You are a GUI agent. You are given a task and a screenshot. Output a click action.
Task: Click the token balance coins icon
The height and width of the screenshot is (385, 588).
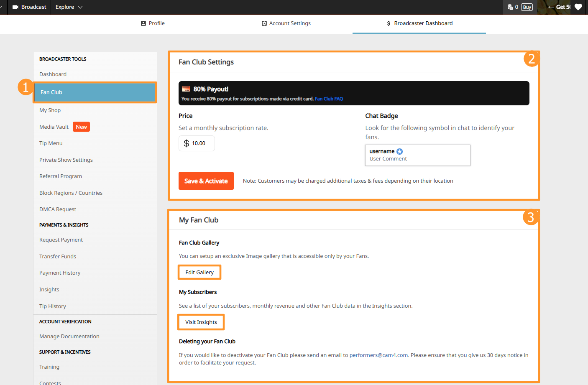[510, 7]
